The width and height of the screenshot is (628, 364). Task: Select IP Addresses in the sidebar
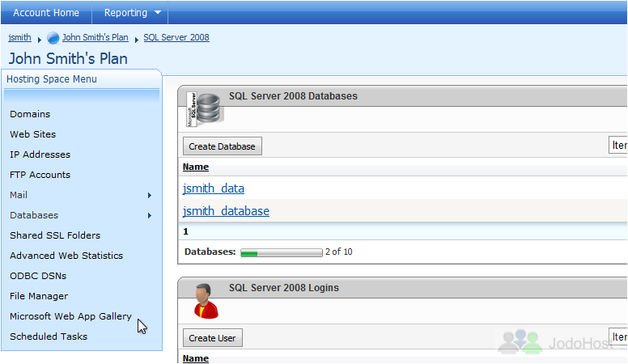click(x=40, y=154)
